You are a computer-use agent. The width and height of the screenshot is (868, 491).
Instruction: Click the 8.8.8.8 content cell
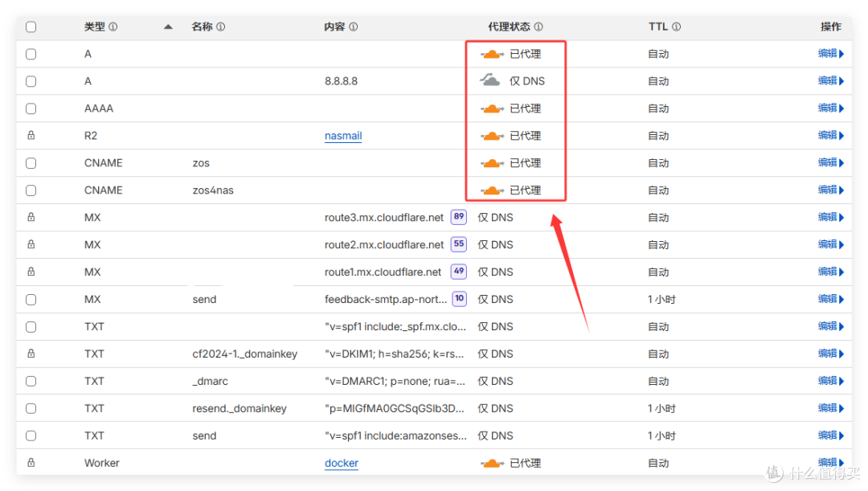(341, 81)
